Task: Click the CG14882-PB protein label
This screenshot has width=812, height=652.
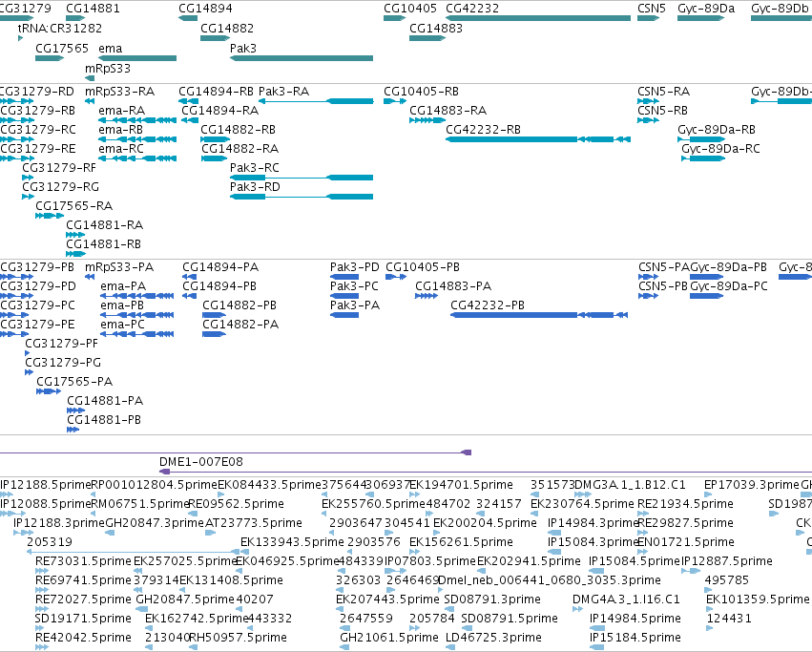Action: click(239, 305)
